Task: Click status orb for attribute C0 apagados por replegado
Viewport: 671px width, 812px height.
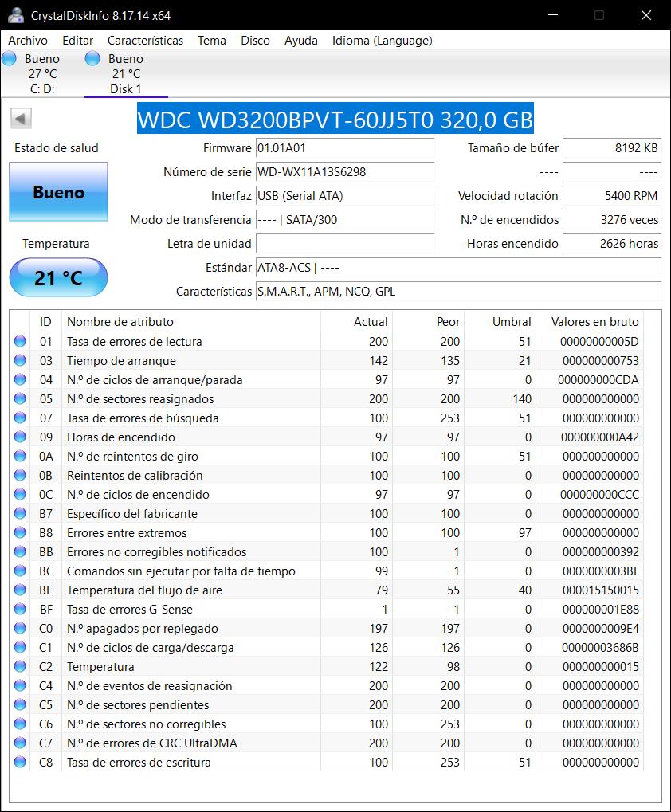Action: 20,629
